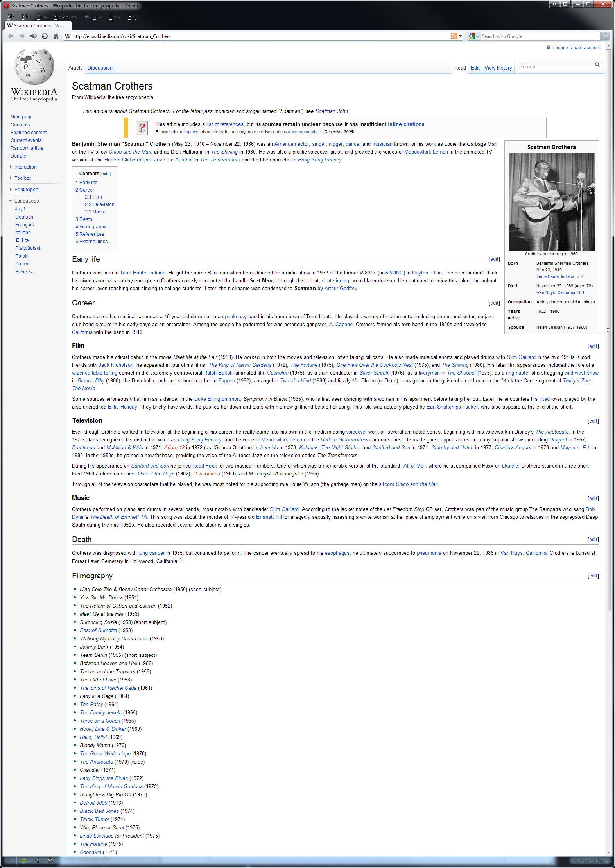The width and height of the screenshot is (615, 868).
Task: Click the Google search engine icon
Action: click(472, 36)
